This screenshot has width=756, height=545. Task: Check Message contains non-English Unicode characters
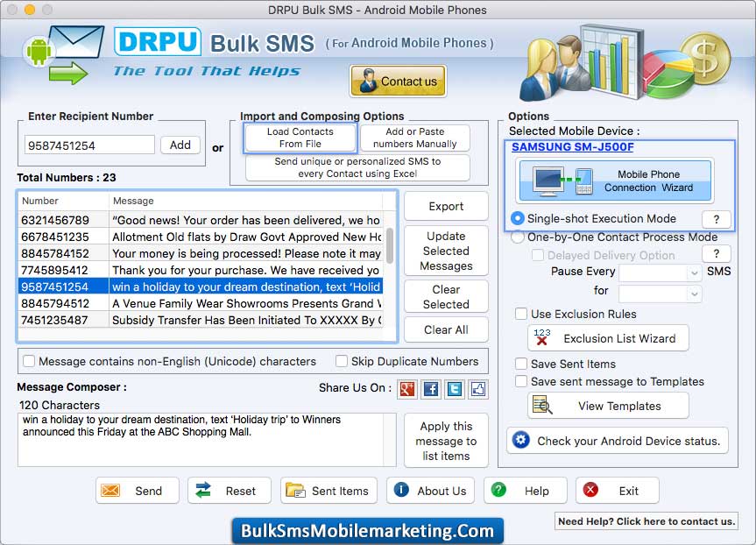pyautogui.click(x=29, y=361)
